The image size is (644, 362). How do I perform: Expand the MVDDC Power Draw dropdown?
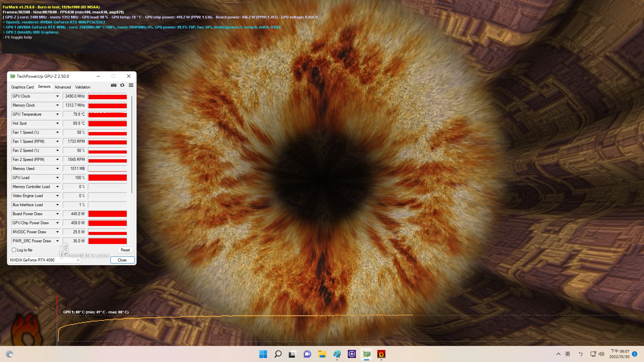pos(57,232)
